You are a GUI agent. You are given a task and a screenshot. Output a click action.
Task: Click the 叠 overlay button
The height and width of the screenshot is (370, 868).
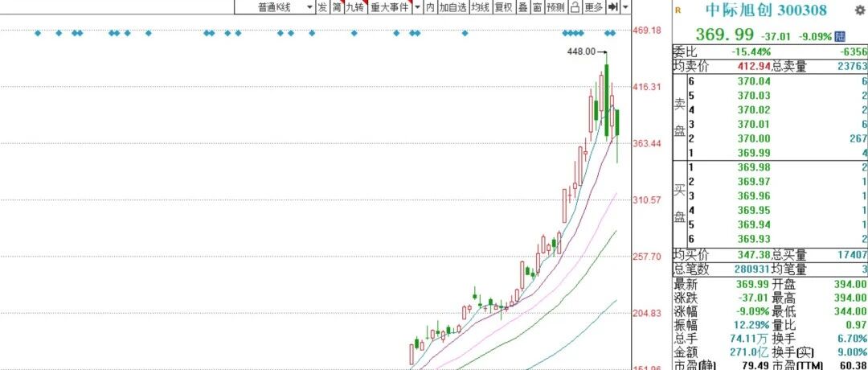coord(522,7)
